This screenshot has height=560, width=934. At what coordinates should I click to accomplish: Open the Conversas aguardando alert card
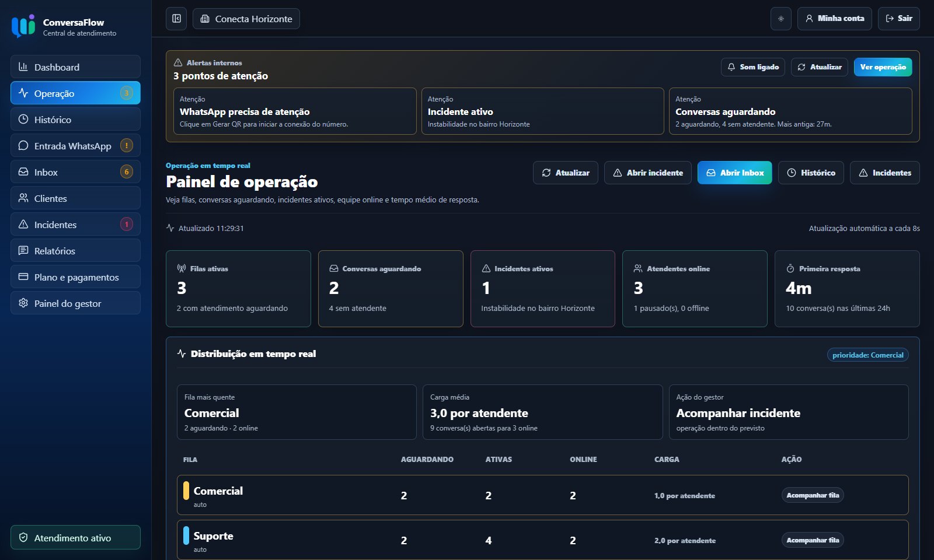point(790,111)
